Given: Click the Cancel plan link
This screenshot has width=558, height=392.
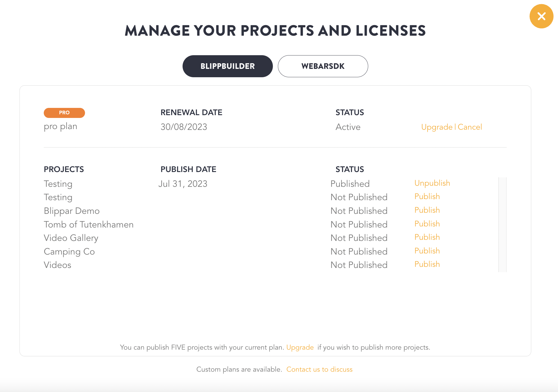Looking at the screenshot, I should 470,127.
